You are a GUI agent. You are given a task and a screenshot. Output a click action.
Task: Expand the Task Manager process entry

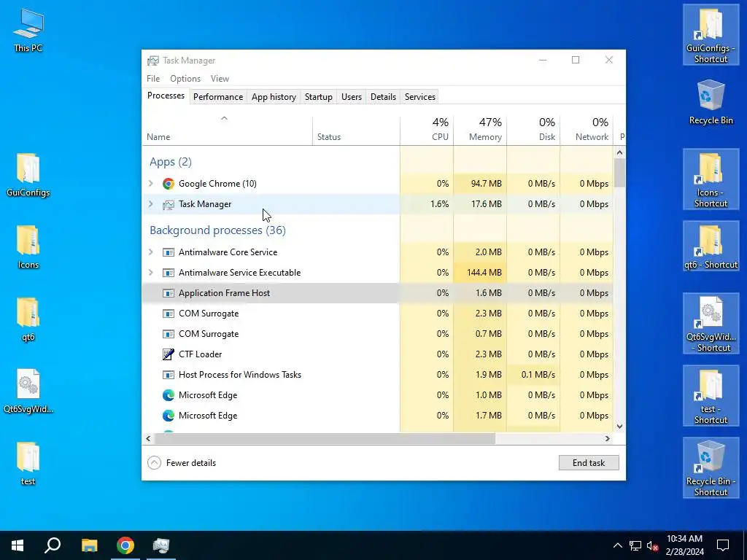tap(151, 204)
